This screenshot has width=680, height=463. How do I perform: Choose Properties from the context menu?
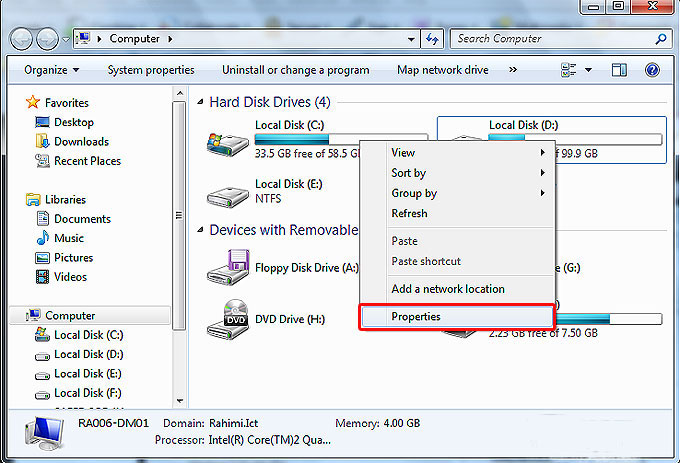pyautogui.click(x=416, y=317)
